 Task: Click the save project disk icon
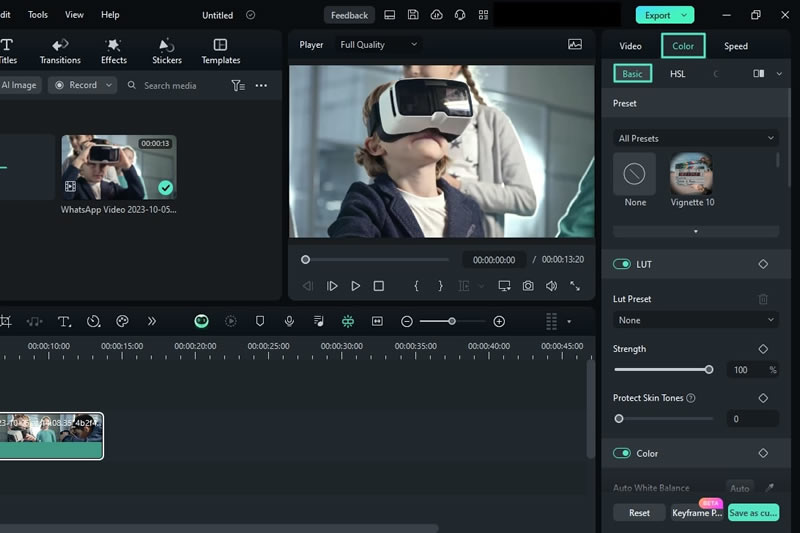(413, 15)
